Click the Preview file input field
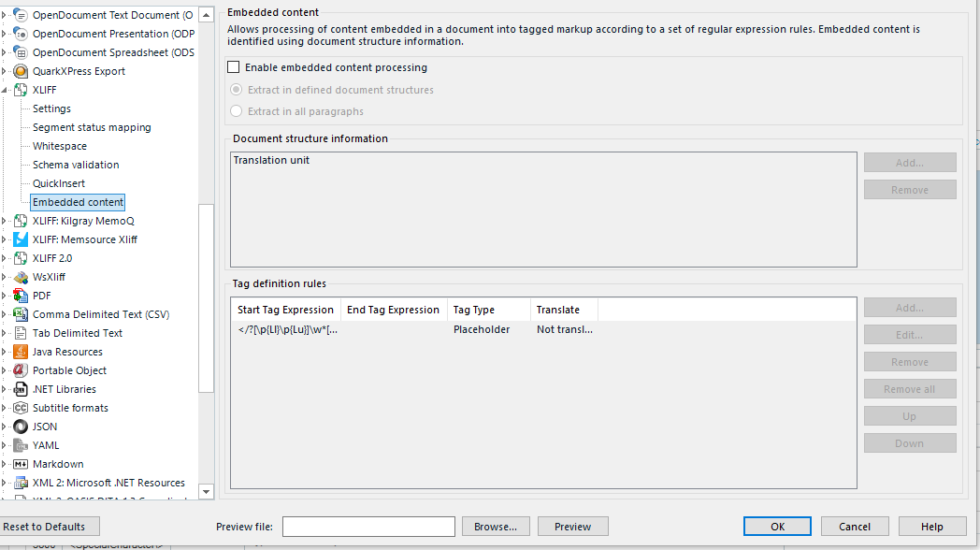Viewport: 980px width, 550px height. [x=368, y=527]
